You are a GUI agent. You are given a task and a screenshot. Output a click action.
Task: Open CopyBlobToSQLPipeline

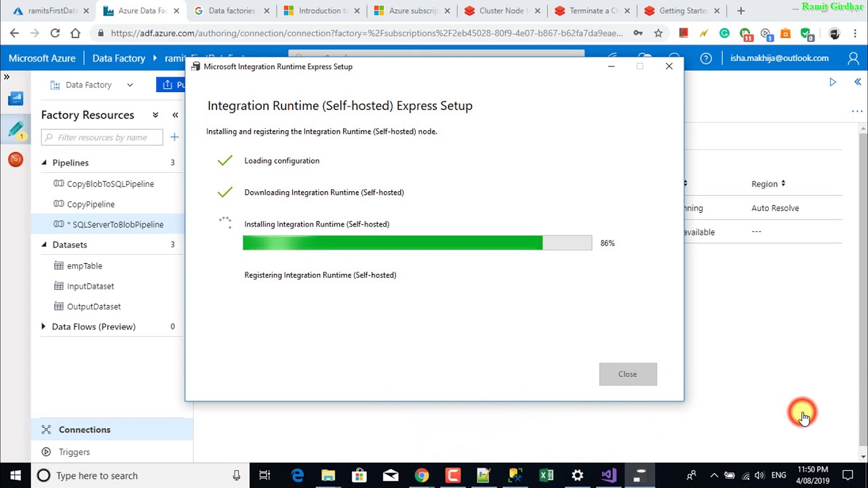click(111, 184)
